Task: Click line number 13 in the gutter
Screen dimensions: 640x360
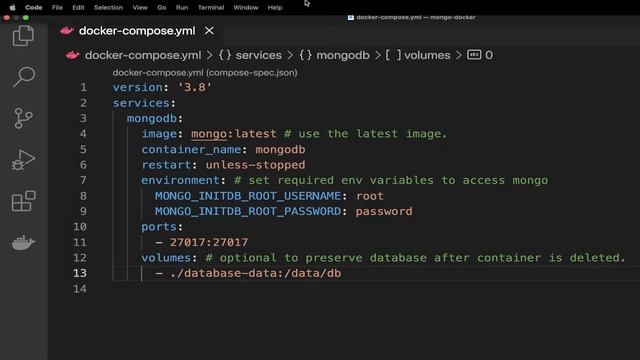Action: point(80,273)
